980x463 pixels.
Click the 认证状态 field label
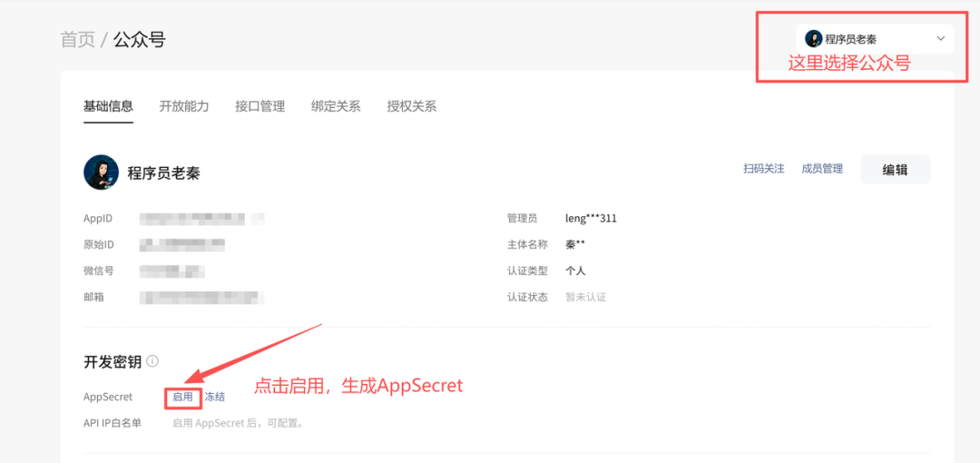point(527,297)
